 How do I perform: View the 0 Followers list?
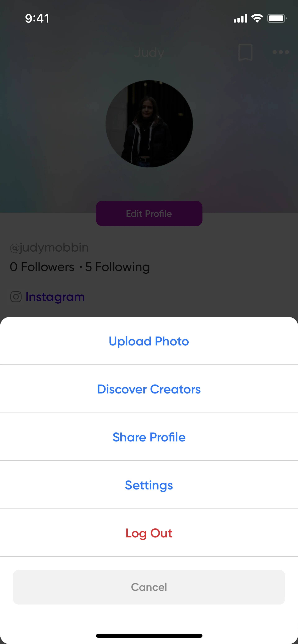42,267
